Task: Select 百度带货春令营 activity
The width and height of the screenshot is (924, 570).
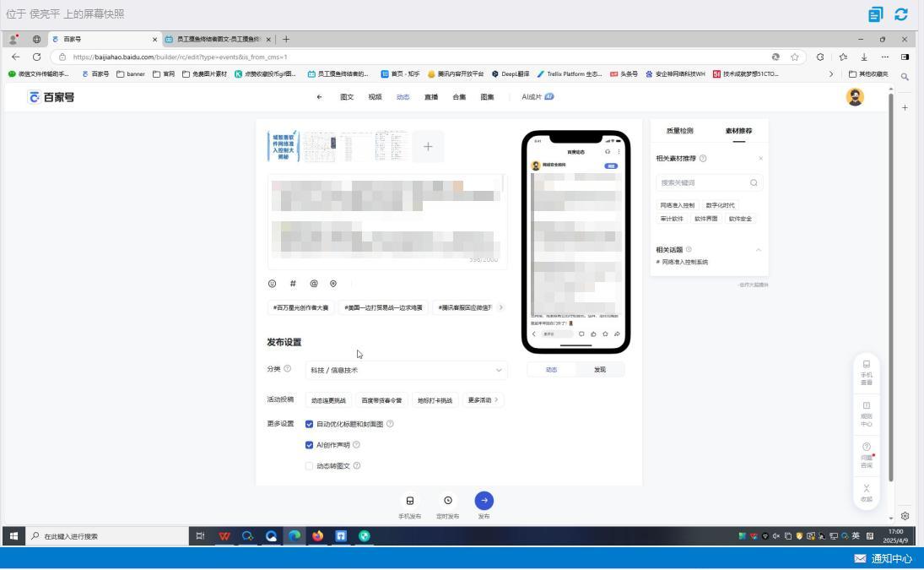Action: (x=381, y=400)
